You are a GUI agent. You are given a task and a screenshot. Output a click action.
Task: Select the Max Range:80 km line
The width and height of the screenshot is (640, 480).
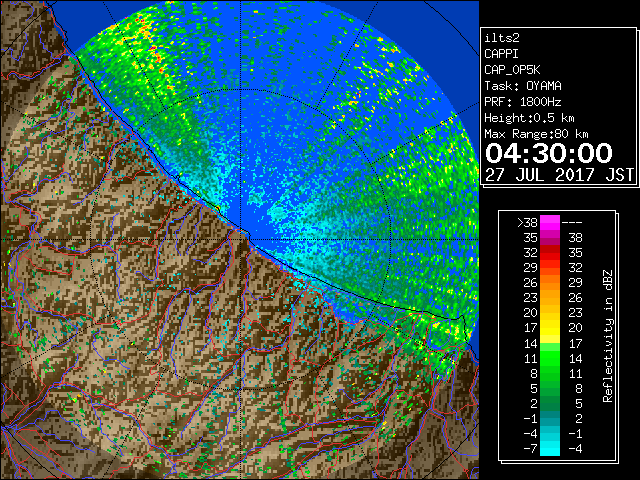click(536, 134)
